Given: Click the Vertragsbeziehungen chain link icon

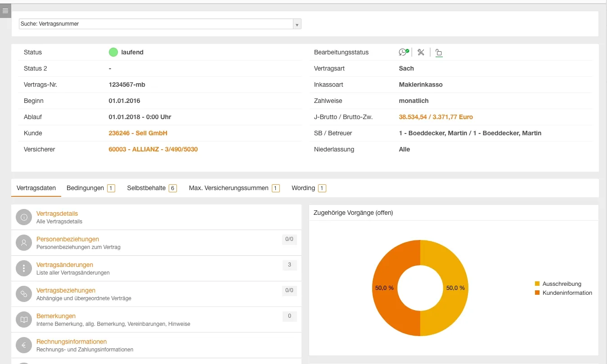Looking at the screenshot, I should (24, 294).
